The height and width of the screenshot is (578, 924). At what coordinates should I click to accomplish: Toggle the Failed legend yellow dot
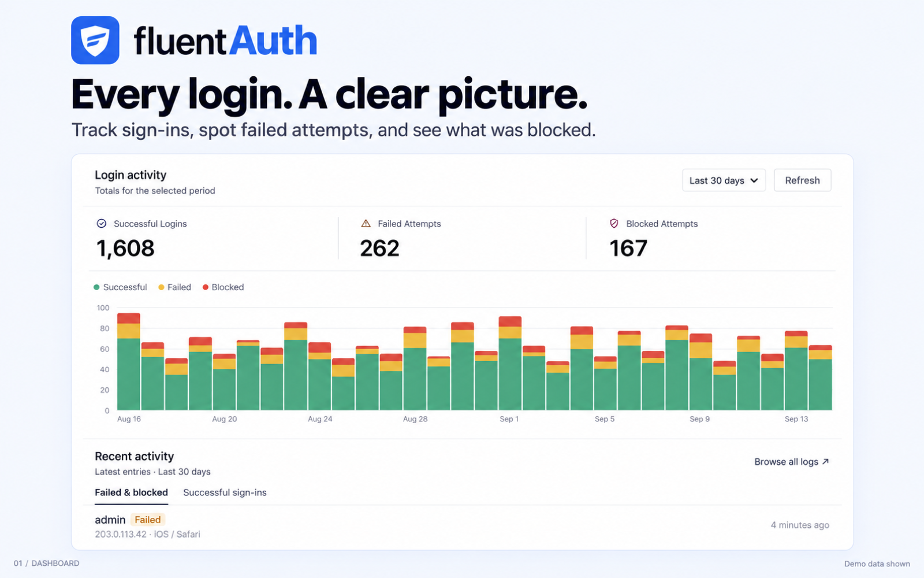161,287
